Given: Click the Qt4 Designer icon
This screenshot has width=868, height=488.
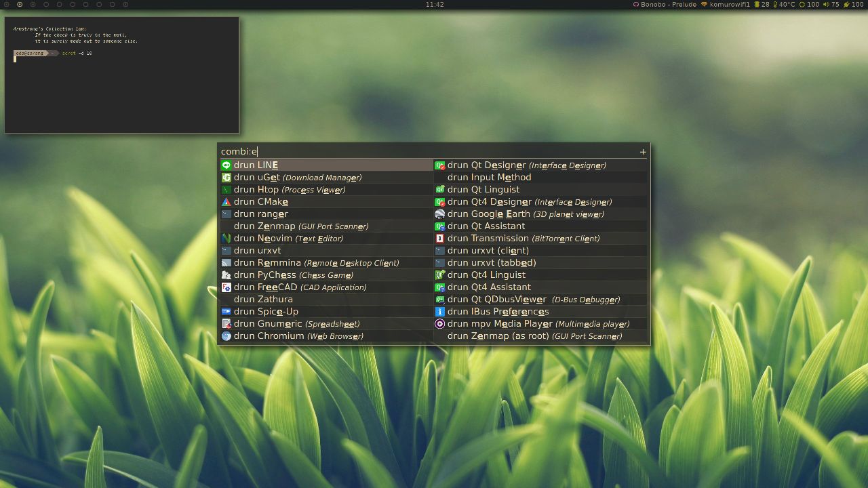Looking at the screenshot, I should [x=440, y=201].
